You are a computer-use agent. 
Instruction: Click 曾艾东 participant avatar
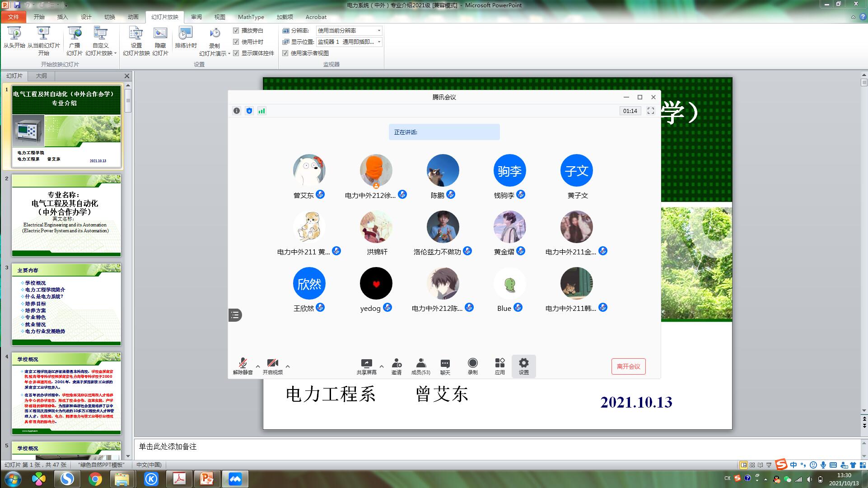[x=309, y=170]
